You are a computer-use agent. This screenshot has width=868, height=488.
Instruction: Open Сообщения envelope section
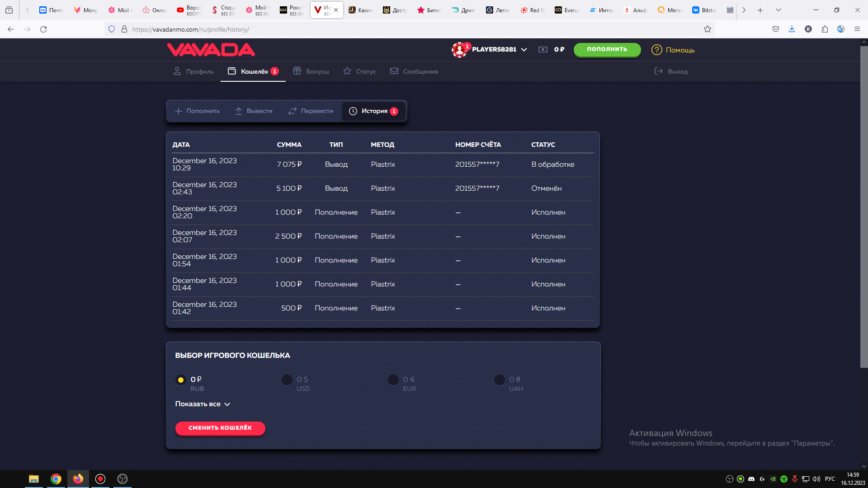394,71
